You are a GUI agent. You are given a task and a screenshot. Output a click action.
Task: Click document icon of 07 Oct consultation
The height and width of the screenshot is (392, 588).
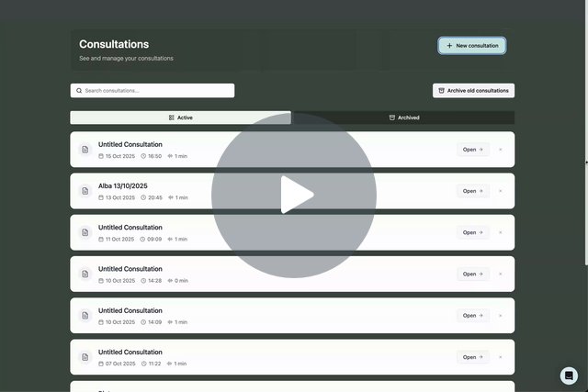85,357
